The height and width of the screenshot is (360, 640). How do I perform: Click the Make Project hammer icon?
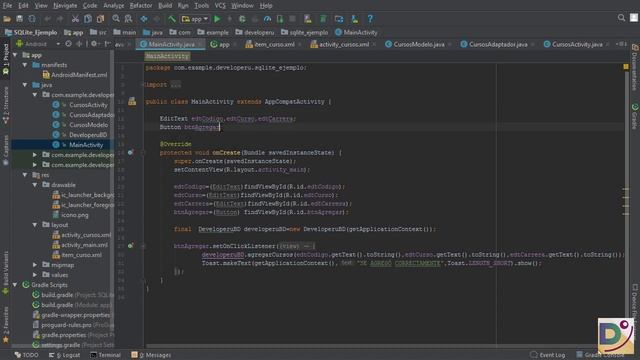coord(172,19)
